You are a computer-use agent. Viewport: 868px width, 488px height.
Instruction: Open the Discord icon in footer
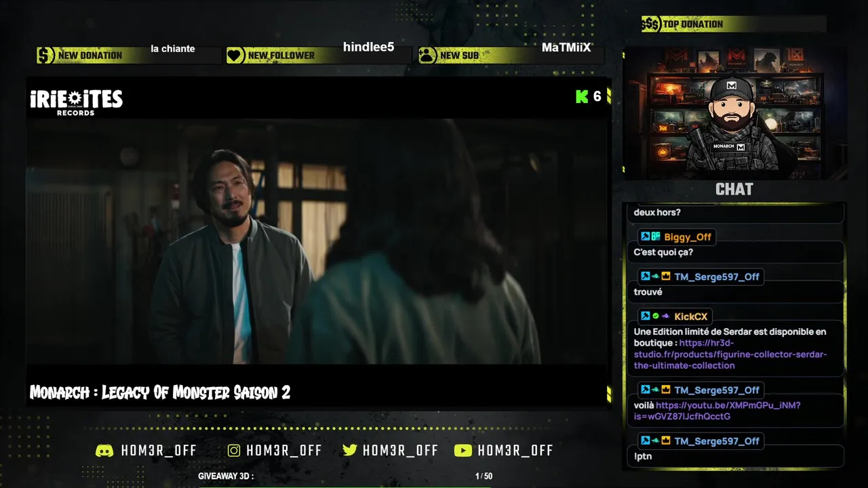(x=104, y=451)
